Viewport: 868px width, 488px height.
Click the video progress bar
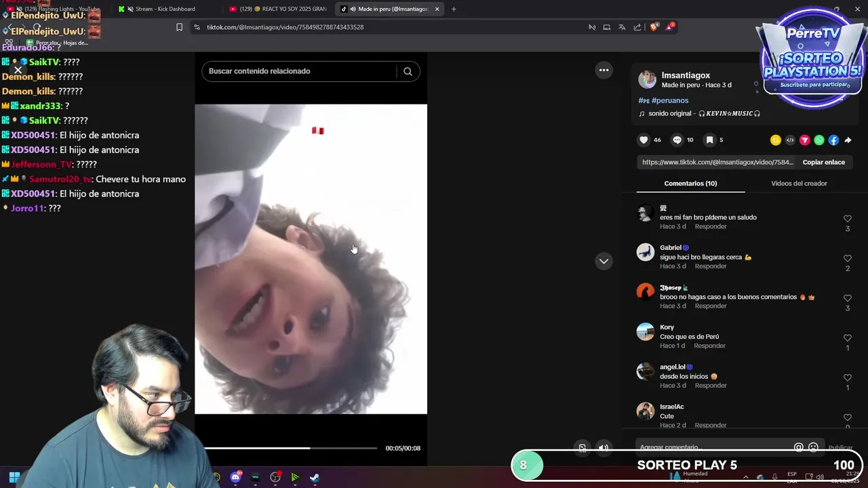[291, 448]
